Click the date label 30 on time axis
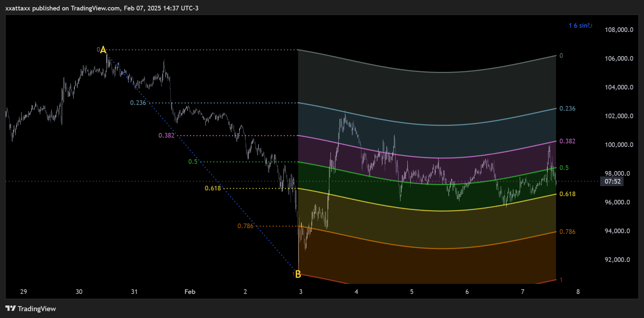This screenshot has height=318, width=644. [x=79, y=292]
